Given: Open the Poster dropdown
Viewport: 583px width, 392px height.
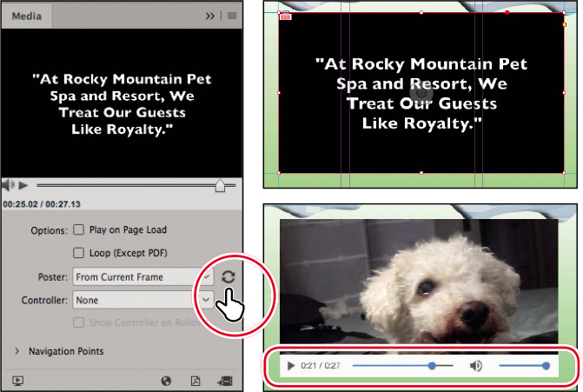Looking at the screenshot, I should (x=143, y=276).
